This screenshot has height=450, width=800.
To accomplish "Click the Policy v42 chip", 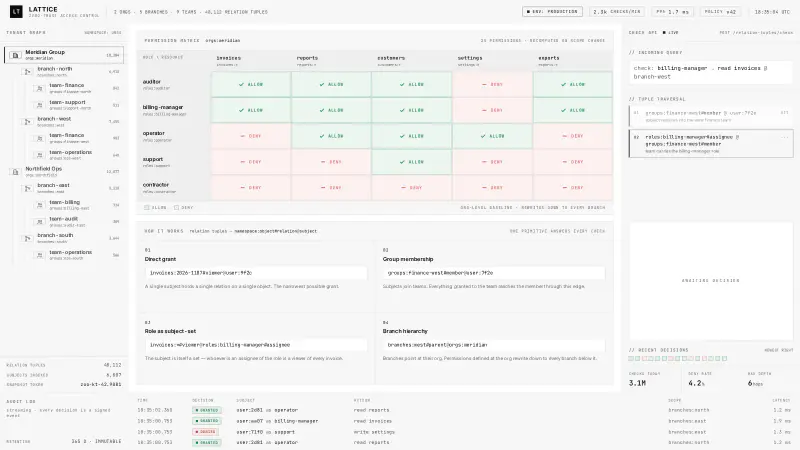I will pos(720,11).
